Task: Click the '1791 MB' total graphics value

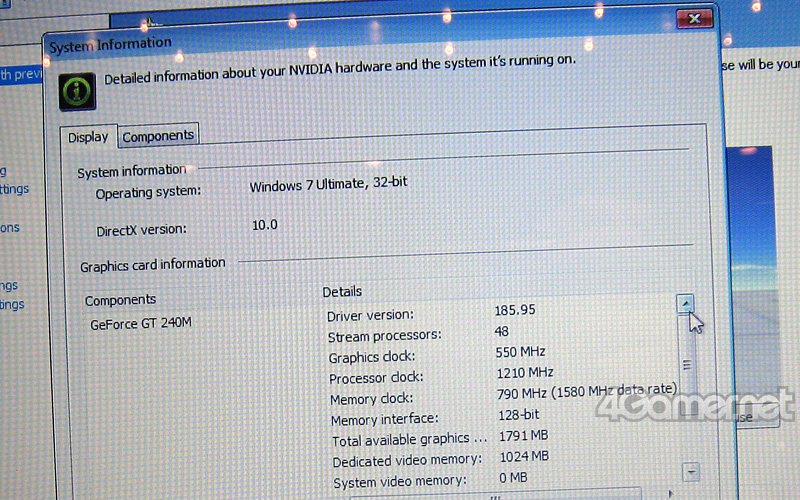Action: click(523, 436)
